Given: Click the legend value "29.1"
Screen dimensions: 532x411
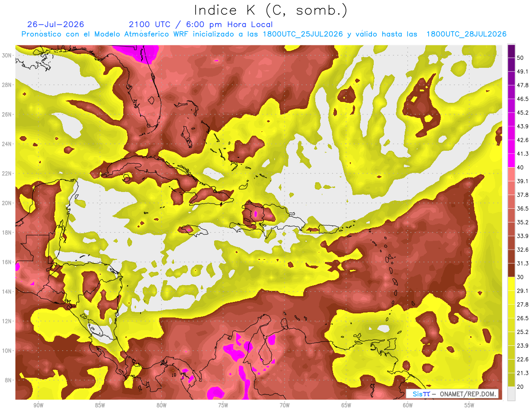Looking at the screenshot, I should click(523, 291).
